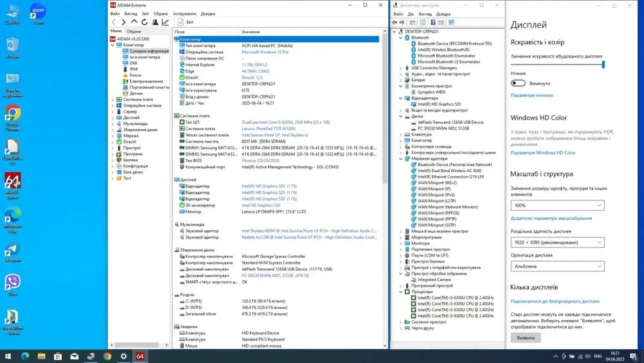This screenshot has width=644, height=363.
Task: Toggle the Нічник night light switch
Action: tap(518, 83)
